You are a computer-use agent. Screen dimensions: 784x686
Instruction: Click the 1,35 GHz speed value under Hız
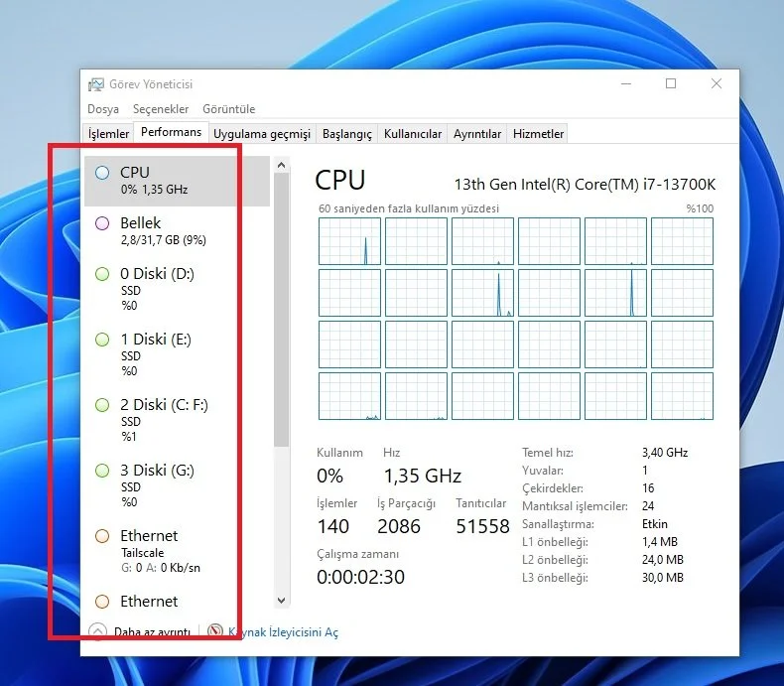pyautogui.click(x=422, y=476)
